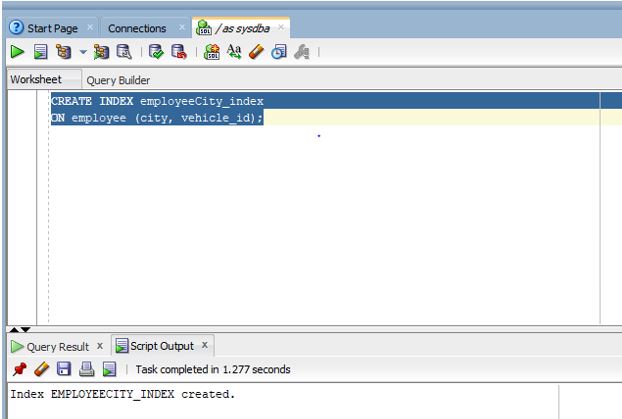The height and width of the screenshot is (419, 622).
Task: Pin the script output with the red pin icon
Action: (19, 369)
